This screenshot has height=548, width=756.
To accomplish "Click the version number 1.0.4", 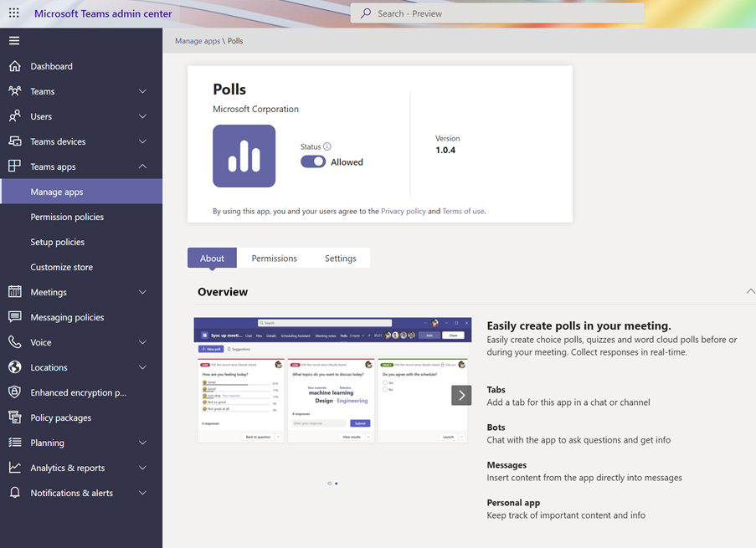I will (445, 150).
